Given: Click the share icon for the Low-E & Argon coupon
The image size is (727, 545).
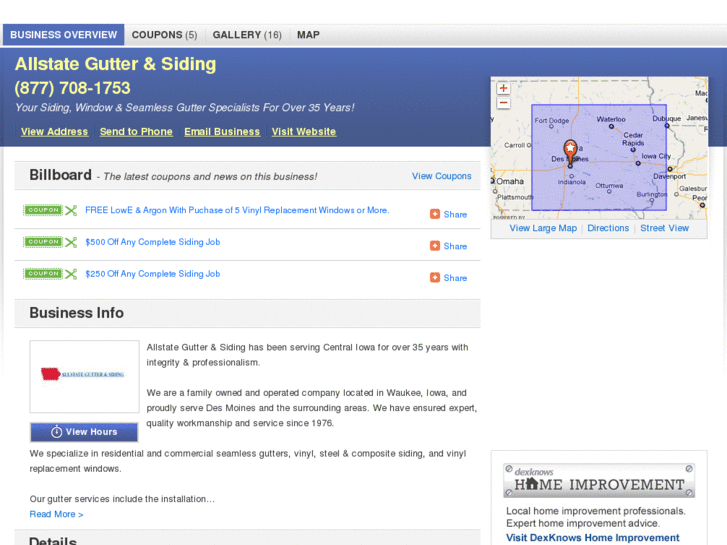Looking at the screenshot, I should [x=434, y=214].
